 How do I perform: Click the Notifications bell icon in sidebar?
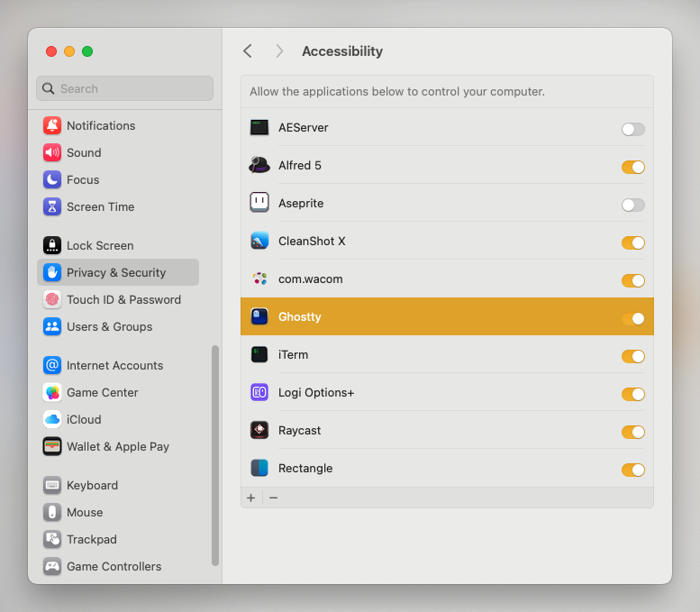52,126
